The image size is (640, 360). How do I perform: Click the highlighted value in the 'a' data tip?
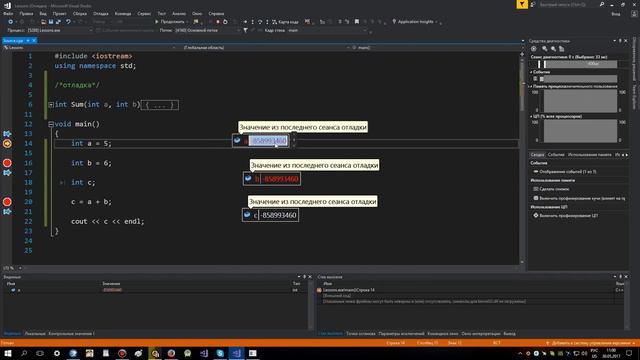click(x=268, y=141)
